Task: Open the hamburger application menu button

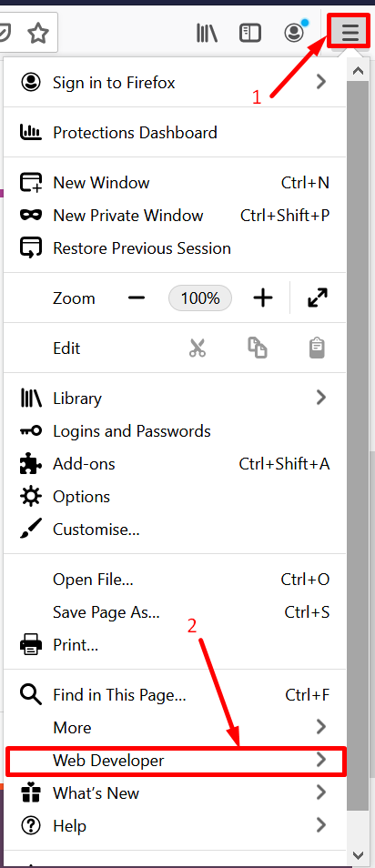Action: coord(350,32)
